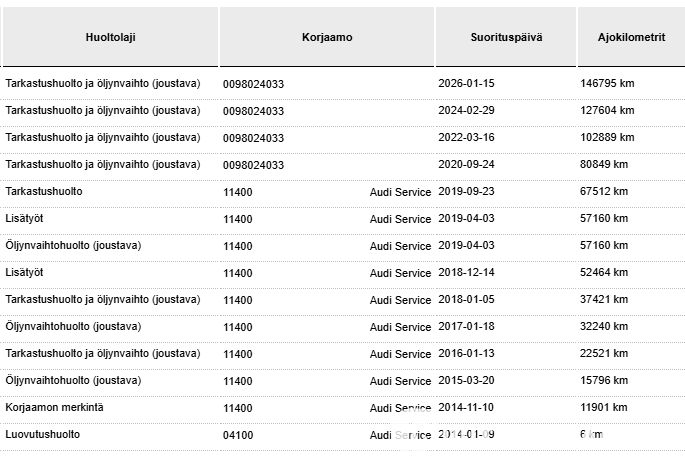The image size is (685, 464).
Task: Select the 2020-09-24 service date
Action: (x=466, y=165)
